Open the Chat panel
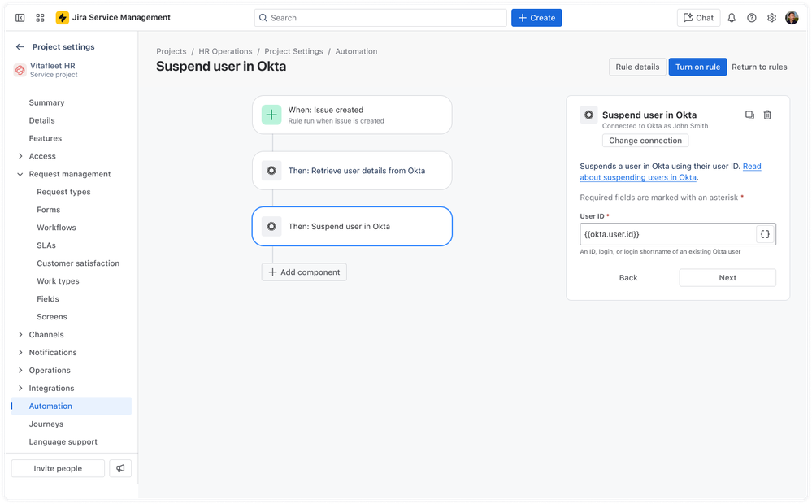The height and width of the screenshot is (504, 812). coord(697,17)
